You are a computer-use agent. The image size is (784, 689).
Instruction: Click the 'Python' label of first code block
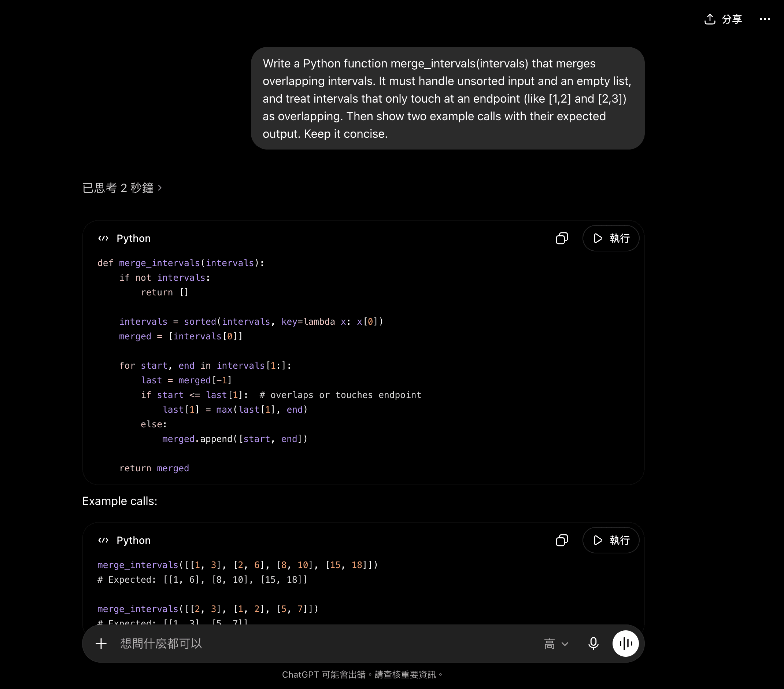pos(133,238)
